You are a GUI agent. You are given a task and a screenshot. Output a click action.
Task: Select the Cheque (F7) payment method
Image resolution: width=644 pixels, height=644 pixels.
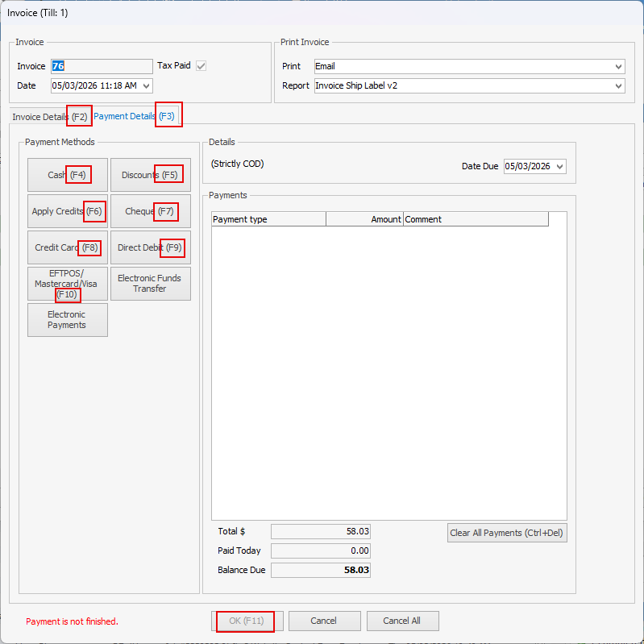tap(151, 211)
